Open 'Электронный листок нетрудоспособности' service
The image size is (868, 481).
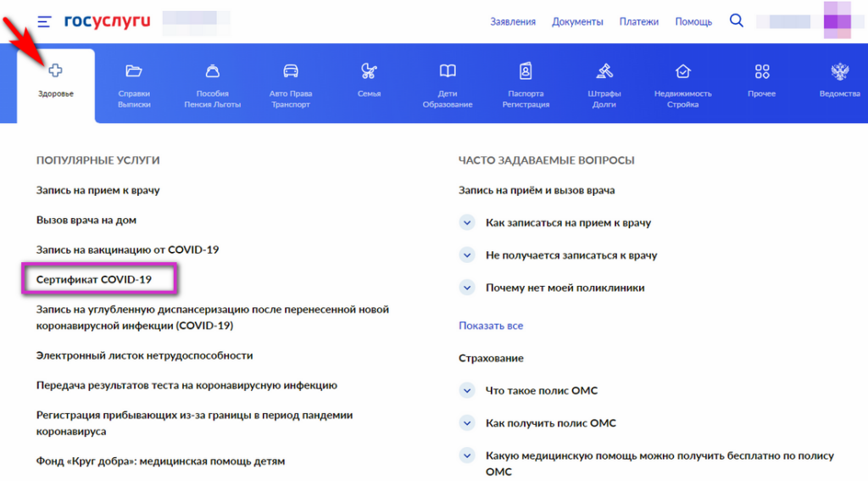[x=144, y=355]
